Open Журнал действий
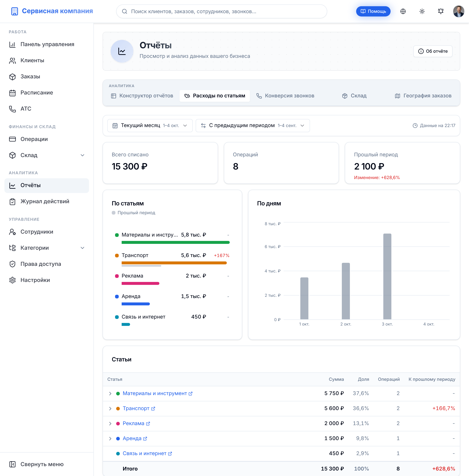Viewport: 469px width, 476px height. tap(47, 201)
